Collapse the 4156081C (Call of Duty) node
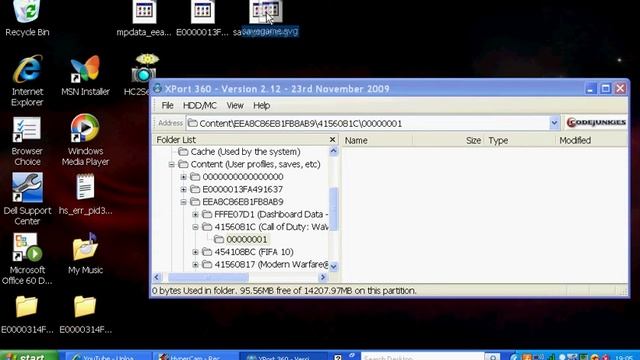This screenshot has height=360, width=640. click(x=195, y=227)
